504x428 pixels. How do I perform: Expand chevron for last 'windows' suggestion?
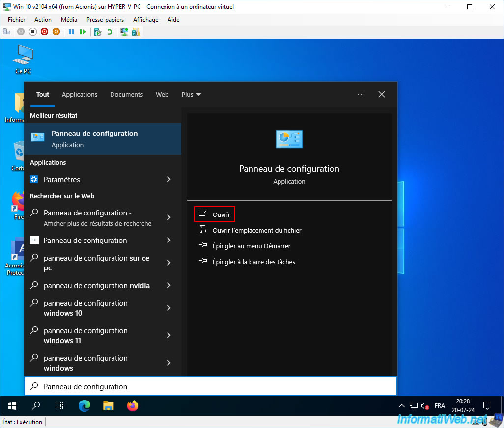(169, 363)
